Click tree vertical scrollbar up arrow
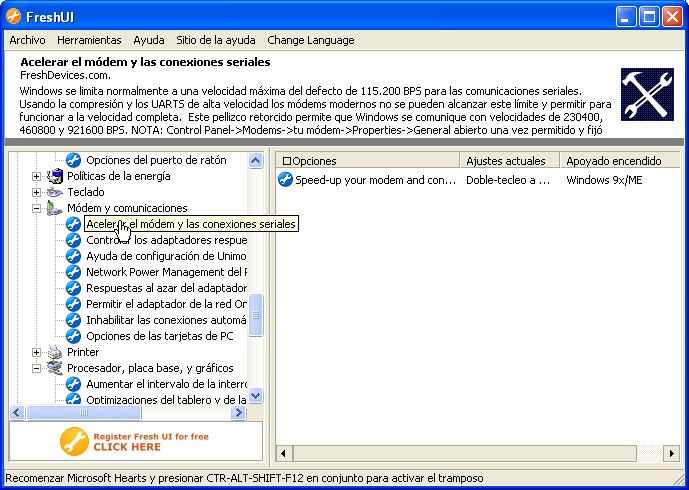The image size is (689, 490). tap(255, 160)
